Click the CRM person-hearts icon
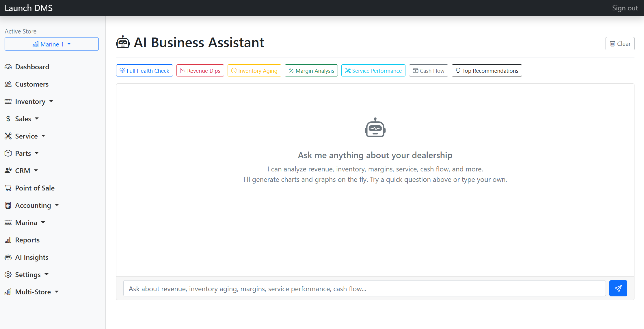Screen dimensions: 644x329 tap(8, 171)
